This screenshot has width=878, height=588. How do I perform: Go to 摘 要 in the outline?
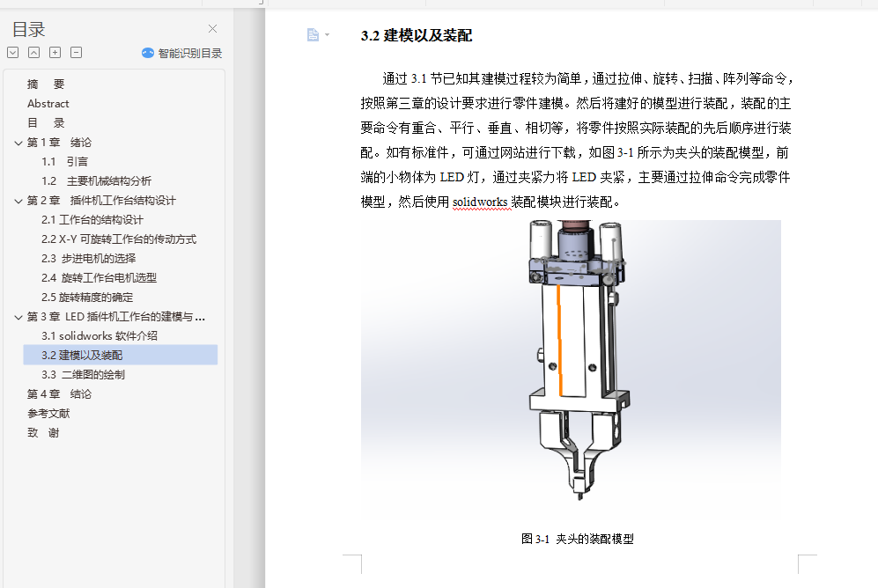pyautogui.click(x=46, y=84)
